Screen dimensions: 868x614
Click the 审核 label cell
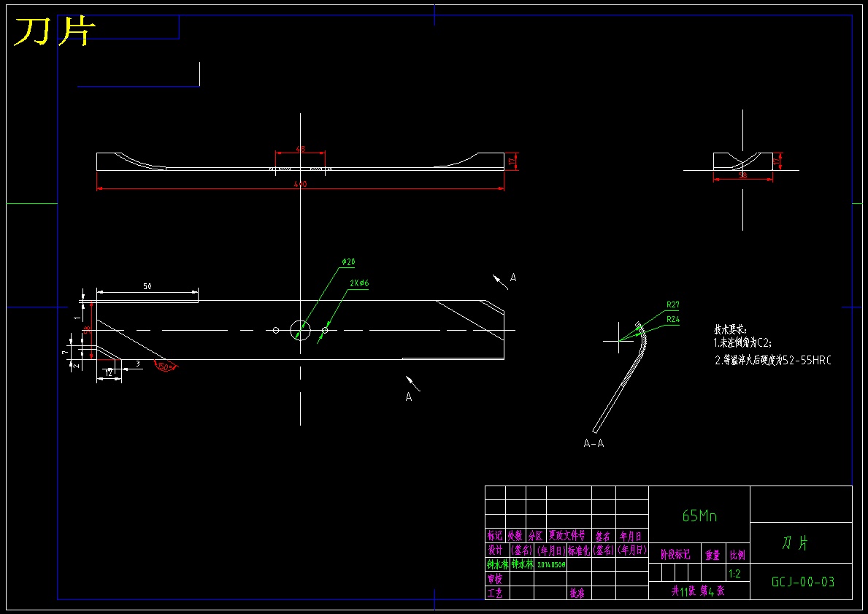pyautogui.click(x=495, y=579)
